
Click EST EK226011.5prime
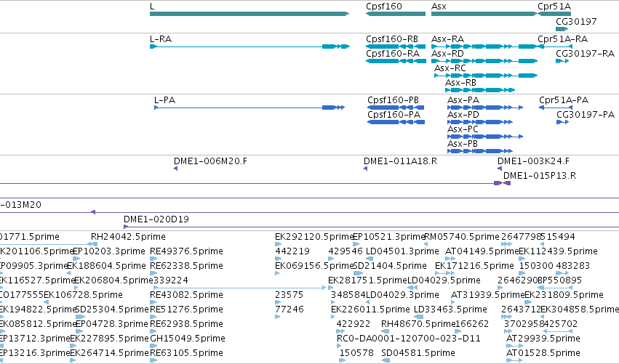tap(370, 310)
